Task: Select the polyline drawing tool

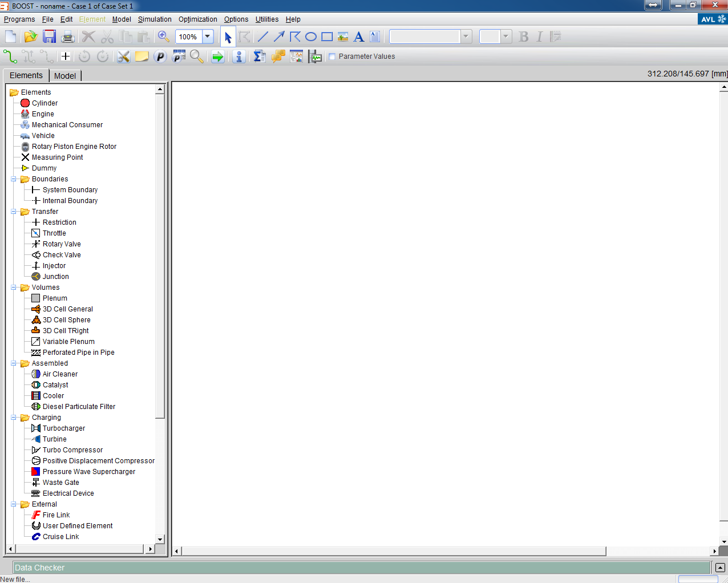Action: (295, 37)
